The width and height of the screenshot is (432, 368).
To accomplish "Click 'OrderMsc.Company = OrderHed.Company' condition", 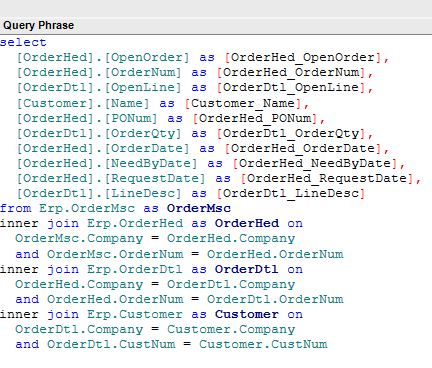I will [x=155, y=239].
